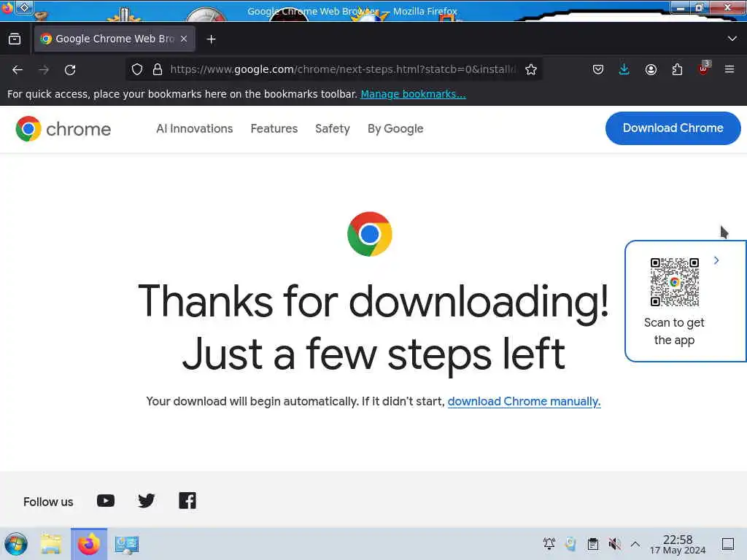This screenshot has height=560, width=747.
Task: Open clipboard tray icon
Action: coord(592,543)
